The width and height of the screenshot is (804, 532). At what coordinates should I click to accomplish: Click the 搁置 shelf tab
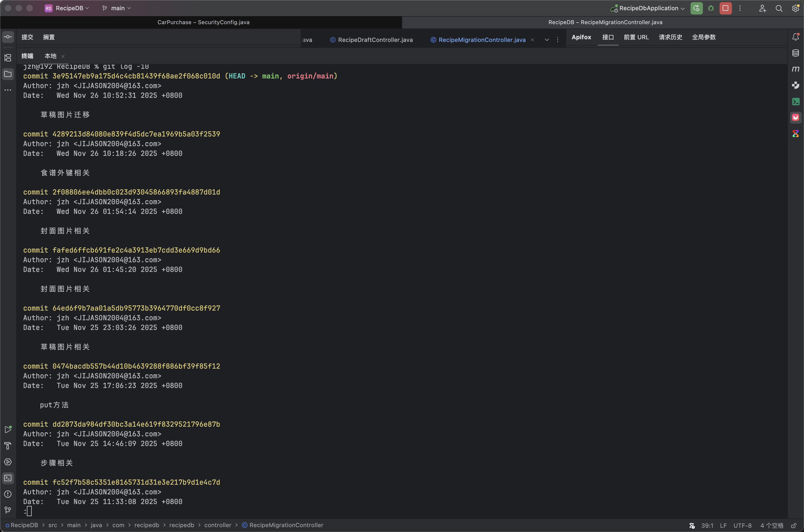click(x=49, y=37)
